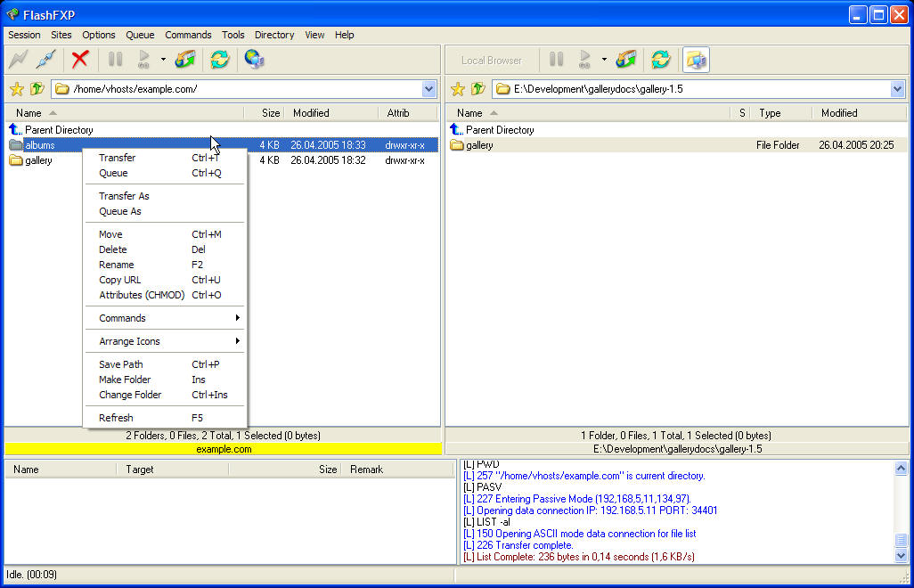Select the gallery folder in the local pane

pos(479,145)
